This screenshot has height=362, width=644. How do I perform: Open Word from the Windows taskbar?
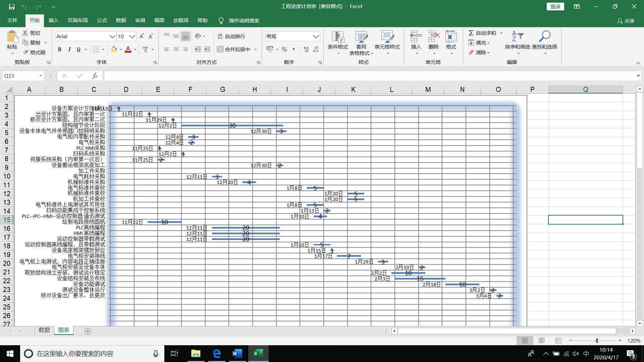click(237, 353)
